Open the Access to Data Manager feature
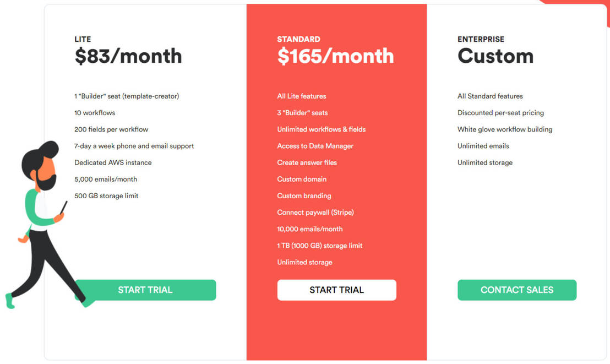Viewport: 610px width, 364px height. (315, 146)
